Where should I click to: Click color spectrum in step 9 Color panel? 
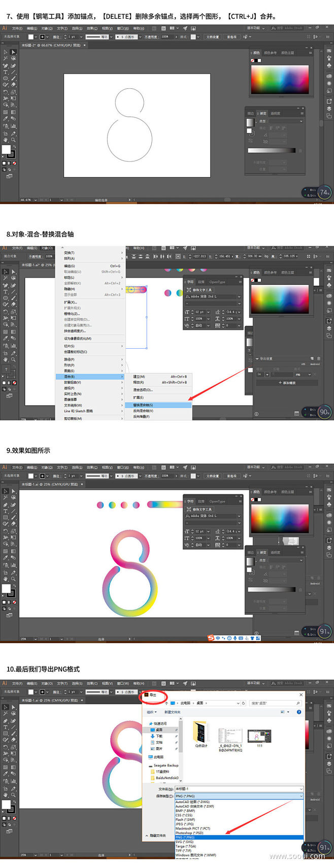coord(280,518)
